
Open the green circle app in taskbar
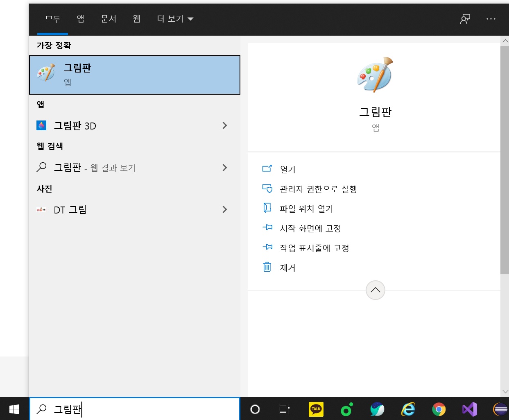[x=346, y=409]
